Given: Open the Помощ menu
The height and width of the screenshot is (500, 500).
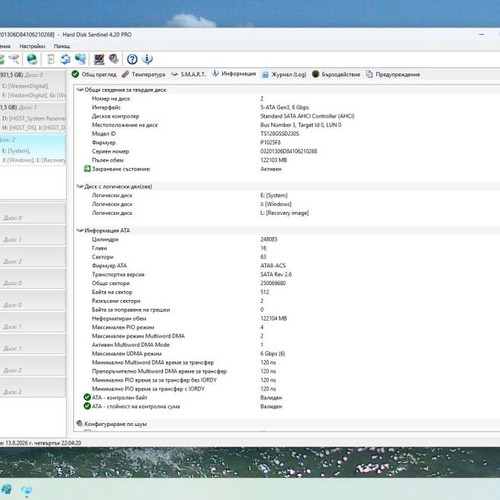Looking at the screenshot, I should click(x=62, y=46).
